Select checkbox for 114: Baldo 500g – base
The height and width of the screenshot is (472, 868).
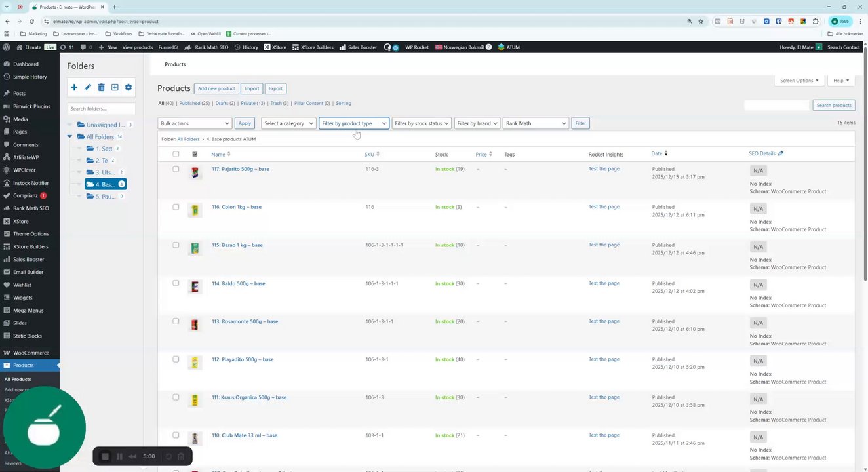(176, 283)
